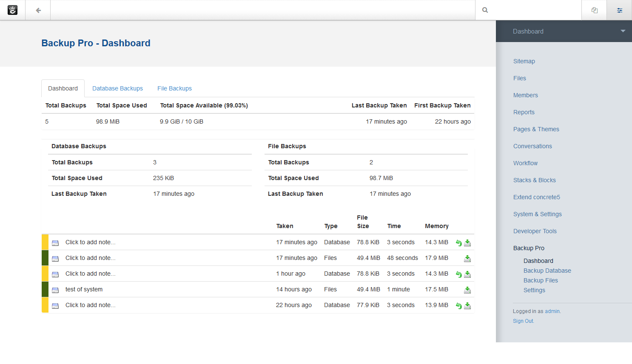Click note icon beside 'test of system'

[x=55, y=290]
